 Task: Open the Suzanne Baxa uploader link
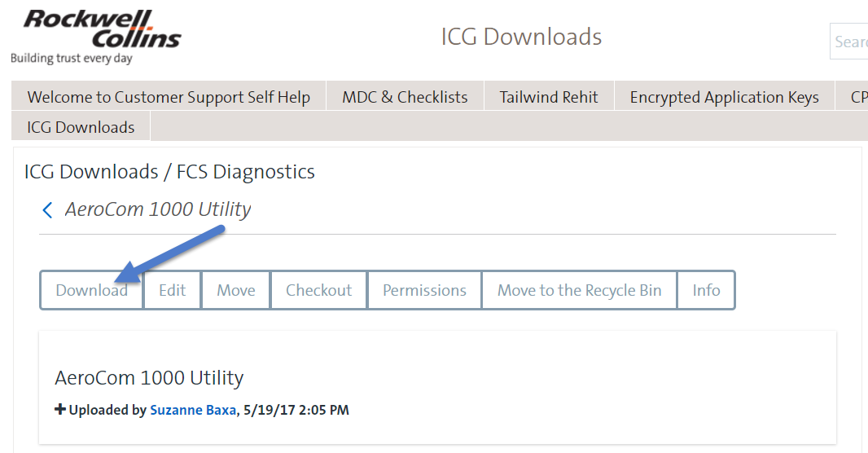[193, 410]
